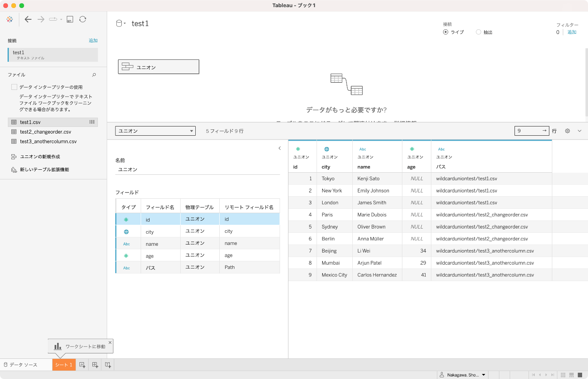Click the row count input field showing 9

pyautogui.click(x=532, y=131)
